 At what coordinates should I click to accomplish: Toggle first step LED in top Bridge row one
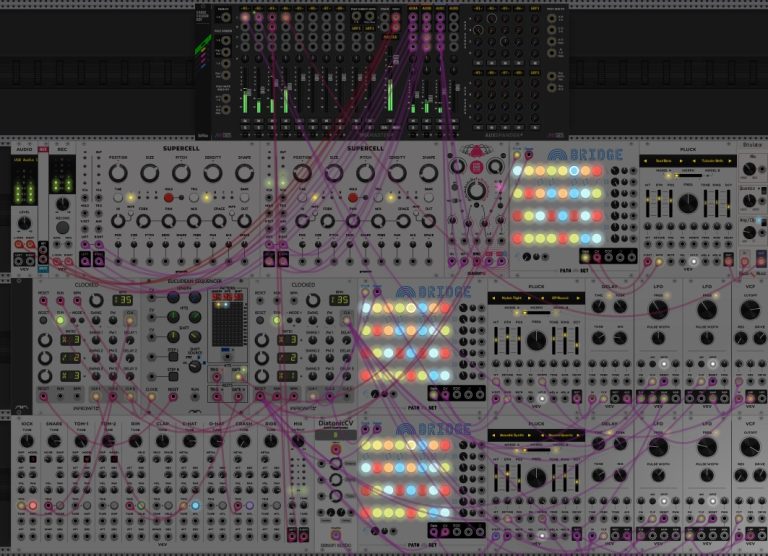(518, 171)
